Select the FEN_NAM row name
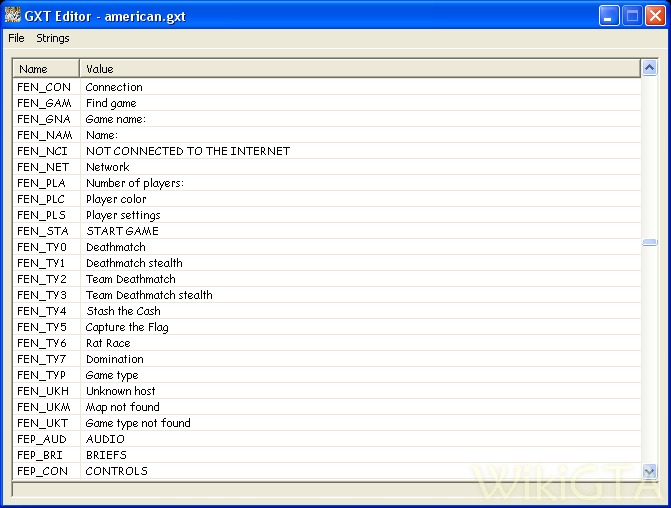This screenshot has width=671, height=508. pyautogui.click(x=45, y=135)
